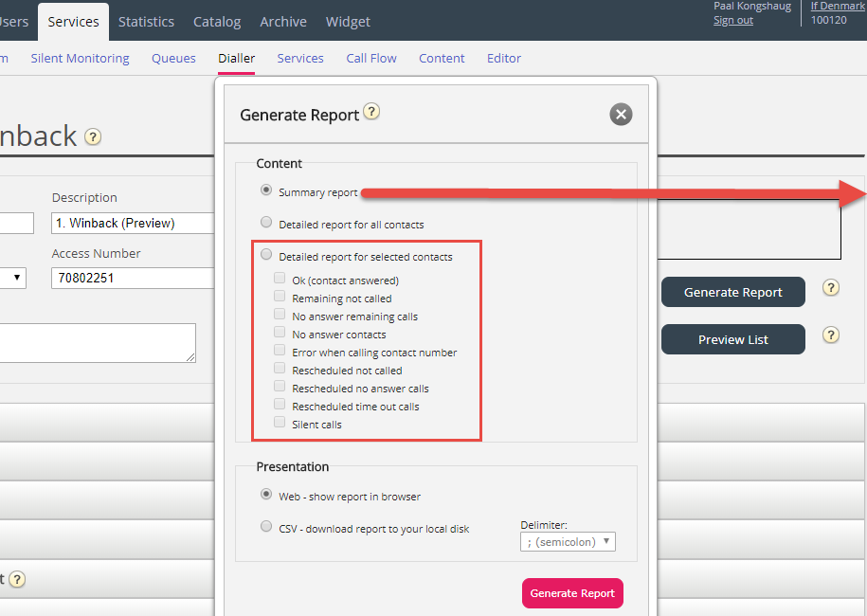Open the Statistics top menu tab
Viewport: 867px width, 616px height.
point(146,21)
